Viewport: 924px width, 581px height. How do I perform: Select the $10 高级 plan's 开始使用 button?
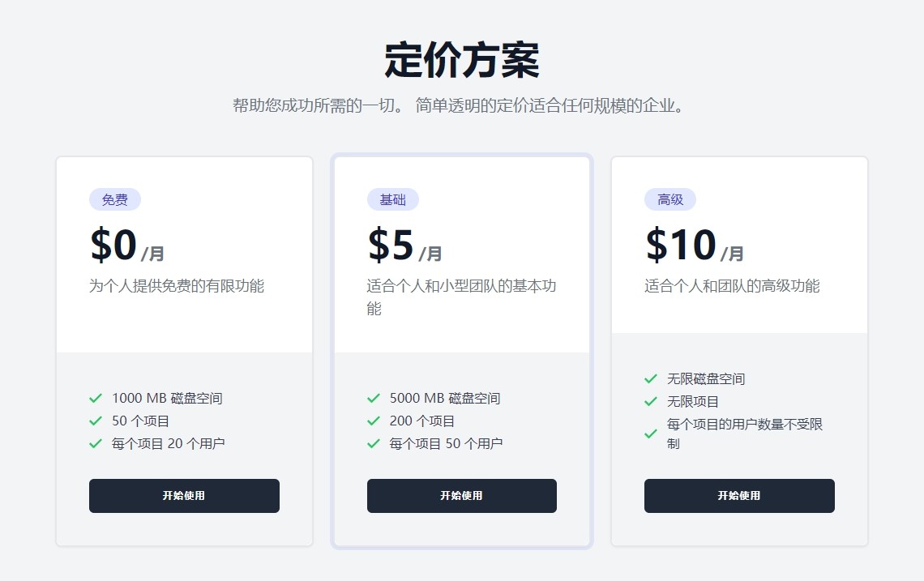tap(739, 496)
